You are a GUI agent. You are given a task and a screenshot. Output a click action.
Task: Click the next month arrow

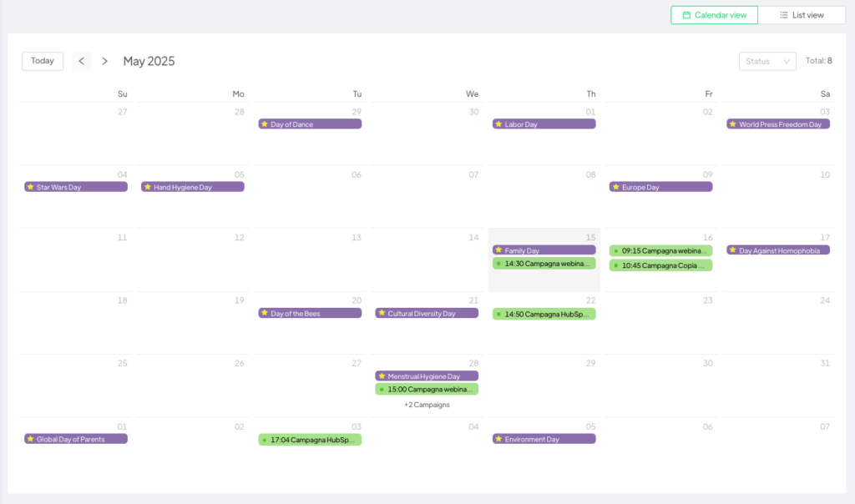click(x=104, y=61)
